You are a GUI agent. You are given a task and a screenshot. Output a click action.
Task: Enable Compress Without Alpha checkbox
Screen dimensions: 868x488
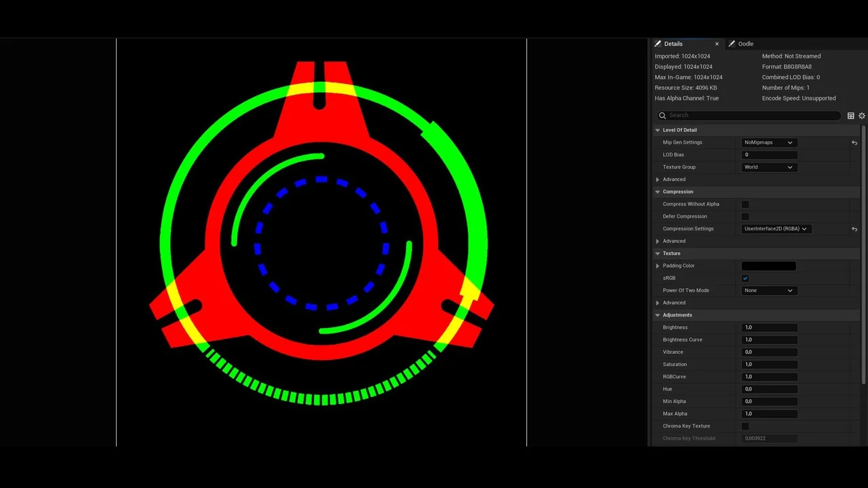745,204
